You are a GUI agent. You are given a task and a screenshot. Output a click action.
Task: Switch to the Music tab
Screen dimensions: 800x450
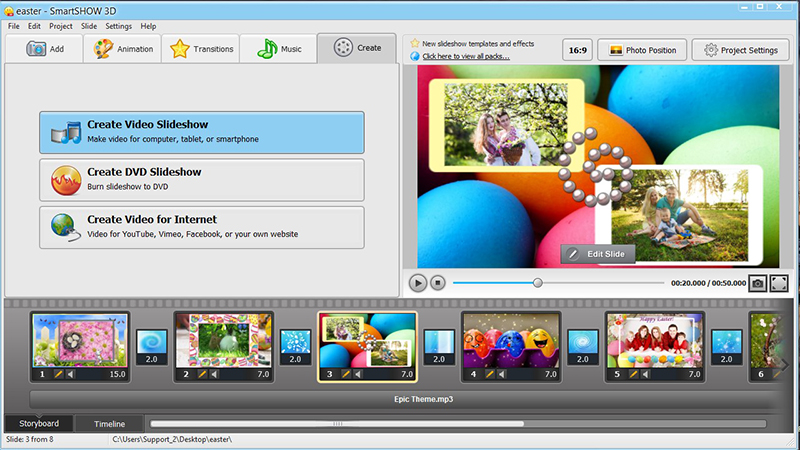click(279, 49)
